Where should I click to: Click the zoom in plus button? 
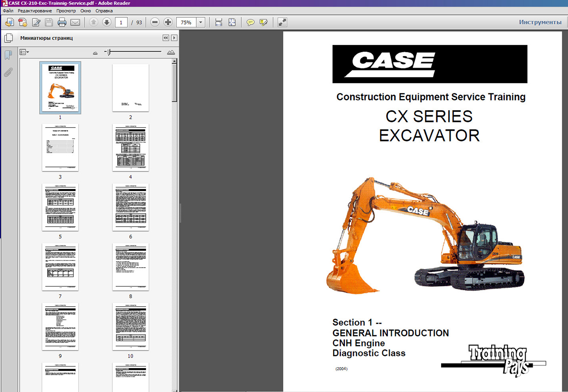coord(168,22)
